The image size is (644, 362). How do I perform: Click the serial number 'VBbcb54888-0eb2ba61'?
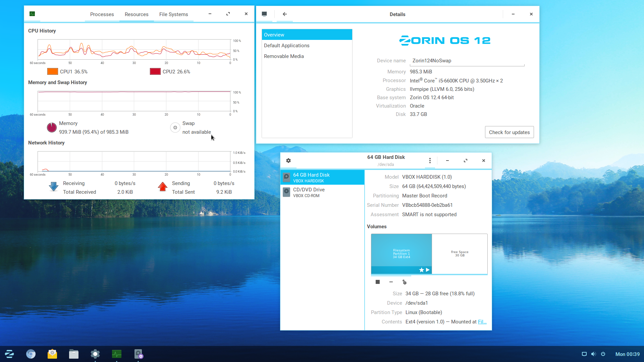[x=427, y=205]
